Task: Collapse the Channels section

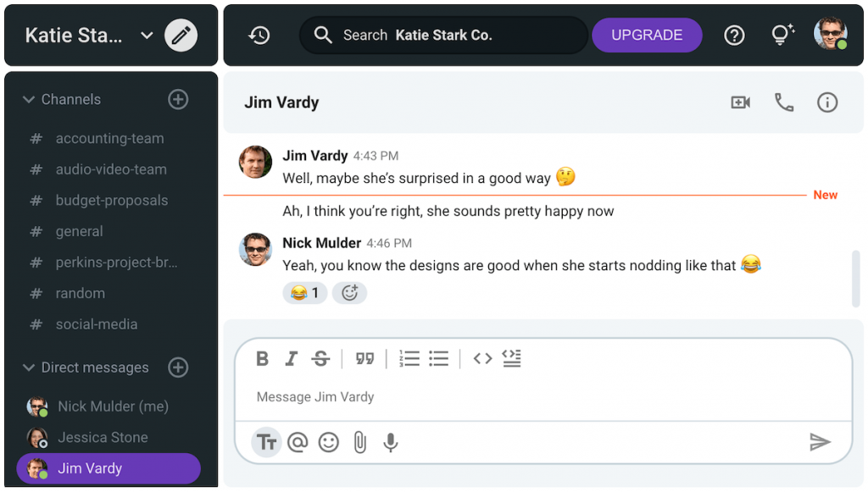Action: (28, 100)
